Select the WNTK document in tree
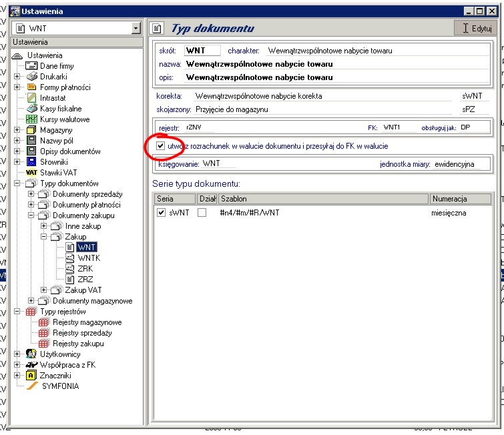 click(89, 258)
